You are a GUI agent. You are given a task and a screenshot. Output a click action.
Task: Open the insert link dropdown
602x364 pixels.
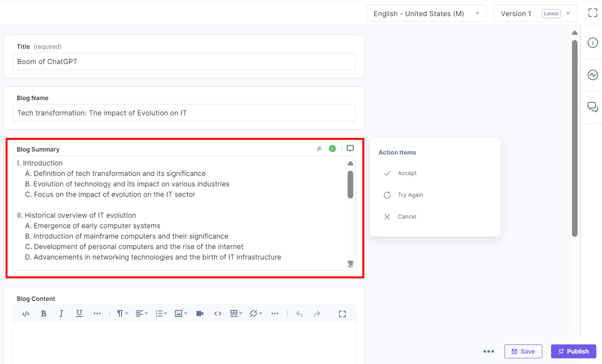pyautogui.click(x=256, y=314)
